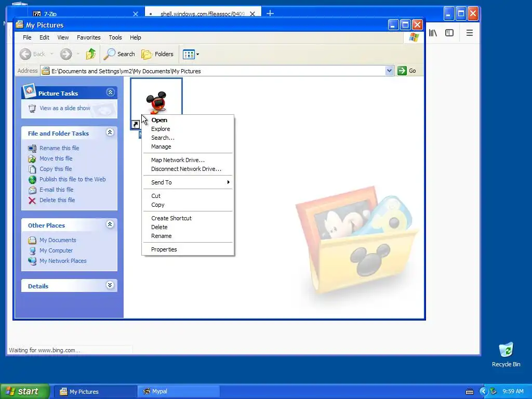
Task: Open the Address bar dropdown
Action: [x=389, y=71]
